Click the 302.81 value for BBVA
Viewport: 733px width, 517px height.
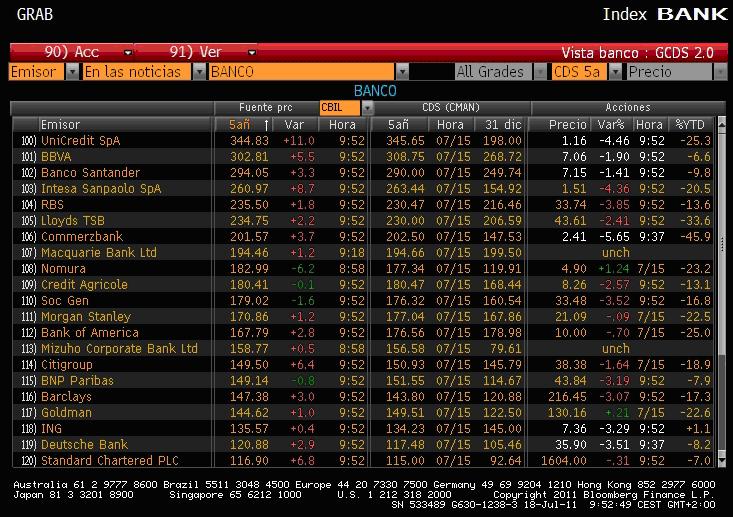click(249, 157)
